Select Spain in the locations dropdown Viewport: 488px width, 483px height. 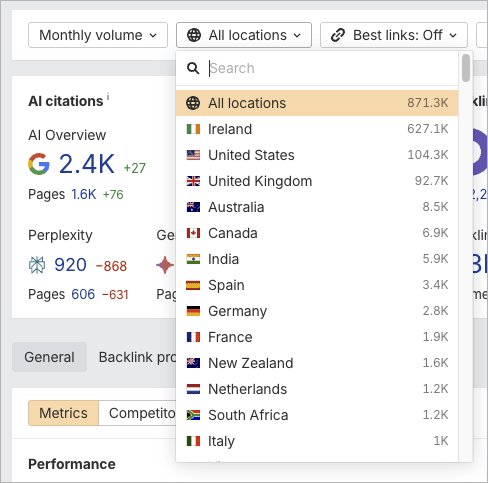coord(317,285)
